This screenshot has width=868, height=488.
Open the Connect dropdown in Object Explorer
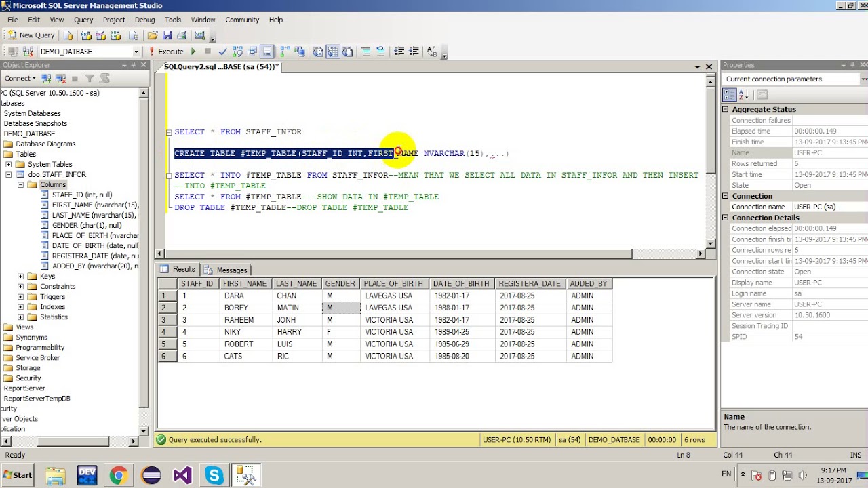(20, 79)
